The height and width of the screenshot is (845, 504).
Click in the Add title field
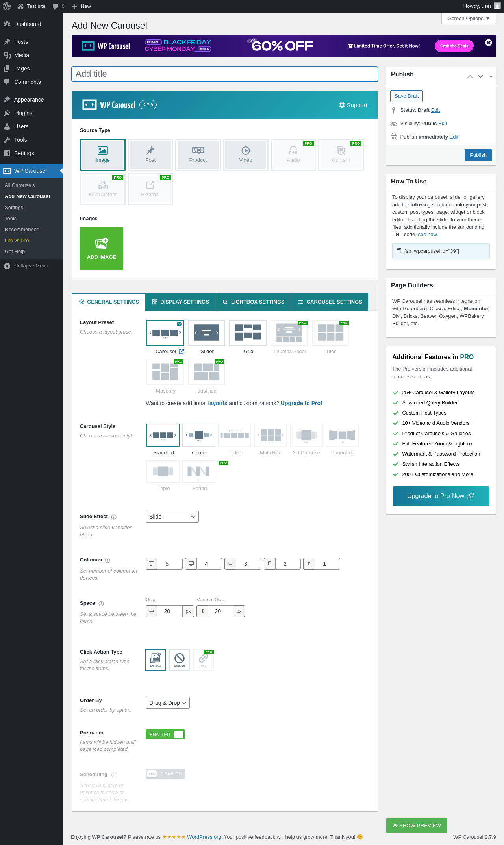(225, 74)
